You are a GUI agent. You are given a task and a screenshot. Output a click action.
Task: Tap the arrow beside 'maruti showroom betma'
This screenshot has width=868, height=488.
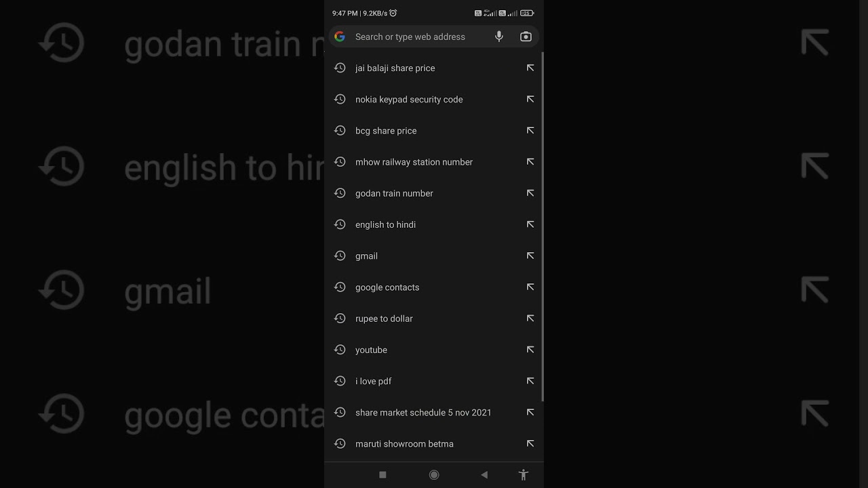pyautogui.click(x=530, y=443)
